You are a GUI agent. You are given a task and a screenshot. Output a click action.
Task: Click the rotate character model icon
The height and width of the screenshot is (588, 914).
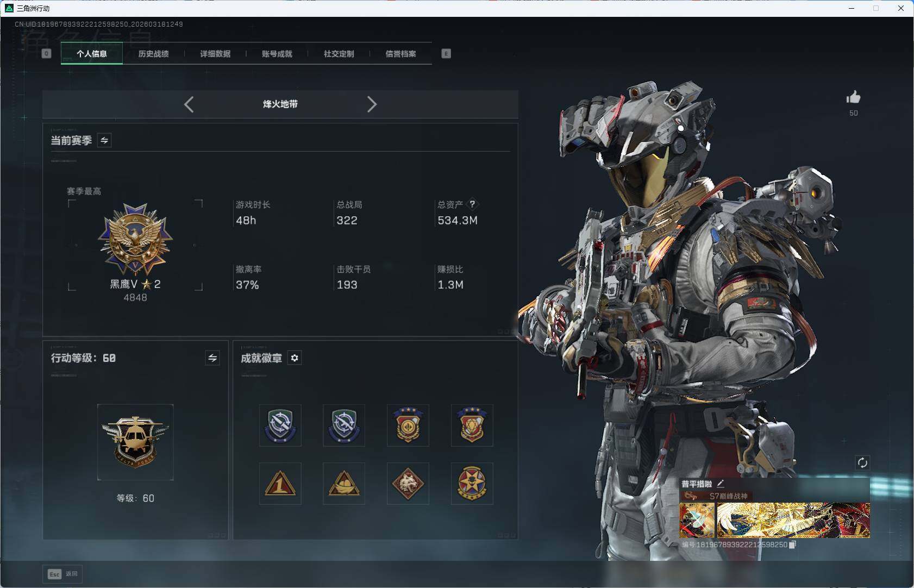click(x=862, y=462)
